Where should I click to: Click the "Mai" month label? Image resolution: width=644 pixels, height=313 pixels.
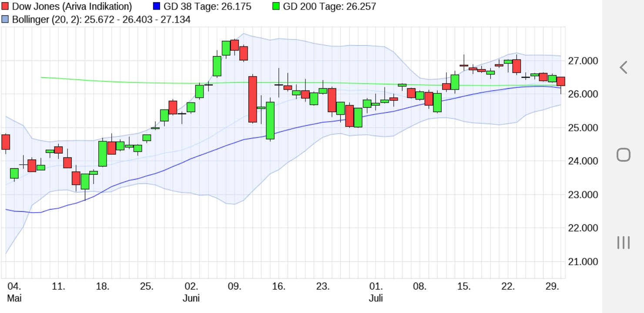point(14,298)
